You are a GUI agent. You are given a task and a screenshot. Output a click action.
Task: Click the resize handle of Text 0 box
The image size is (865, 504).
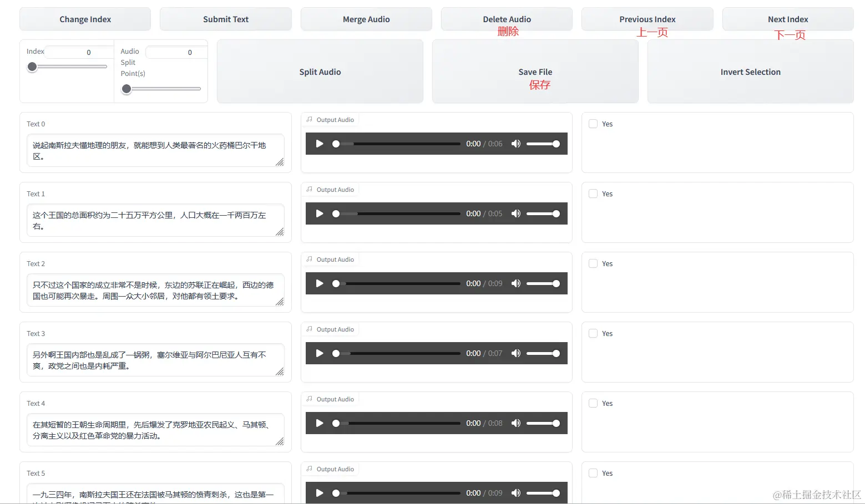tap(280, 162)
